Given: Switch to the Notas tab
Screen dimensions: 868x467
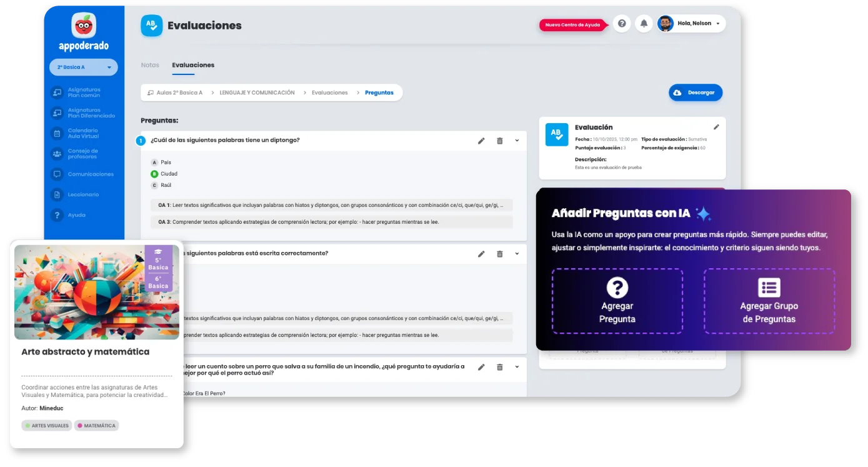Looking at the screenshot, I should tap(150, 64).
